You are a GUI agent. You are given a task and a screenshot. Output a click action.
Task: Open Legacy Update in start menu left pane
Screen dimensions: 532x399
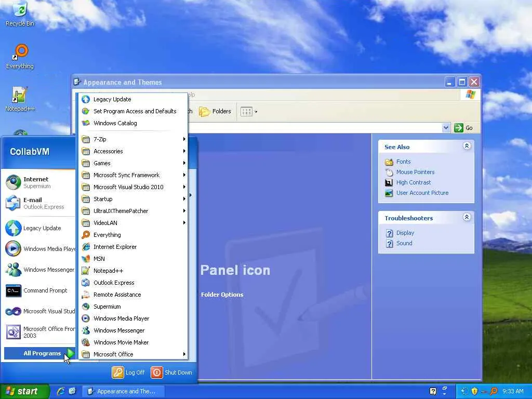click(39, 228)
